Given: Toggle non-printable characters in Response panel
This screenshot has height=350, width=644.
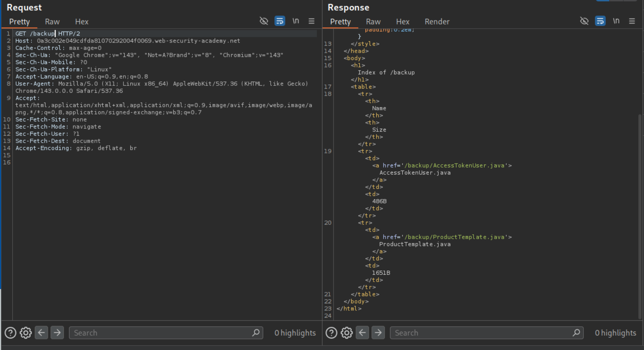Looking at the screenshot, I should tap(616, 21).
